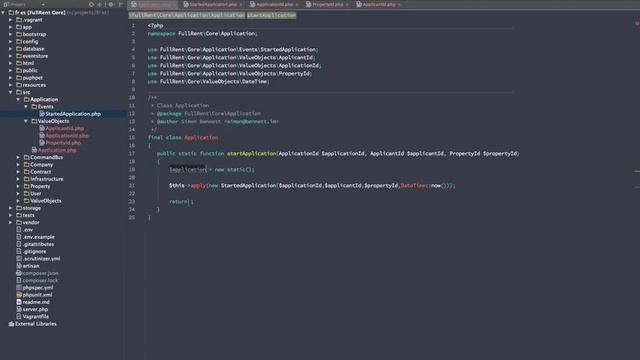Select the Vagrantfile entry
This screenshot has height=360, width=640.
coord(36,317)
